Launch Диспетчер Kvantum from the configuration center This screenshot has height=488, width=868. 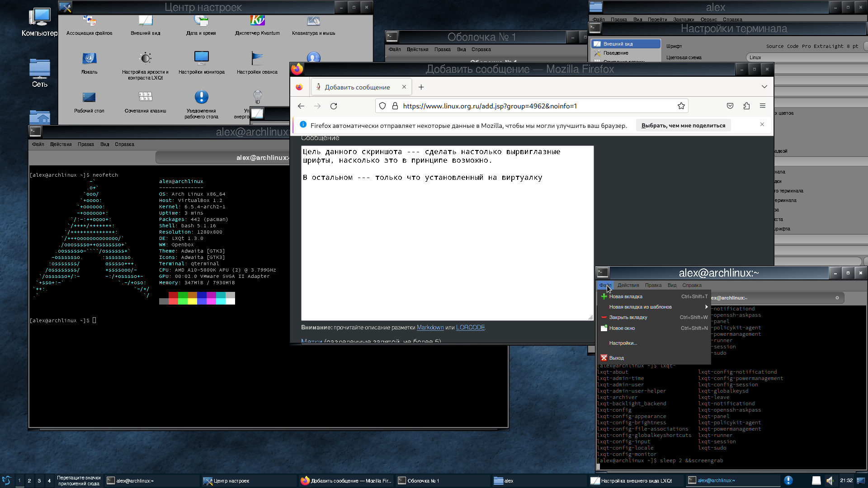tap(257, 25)
